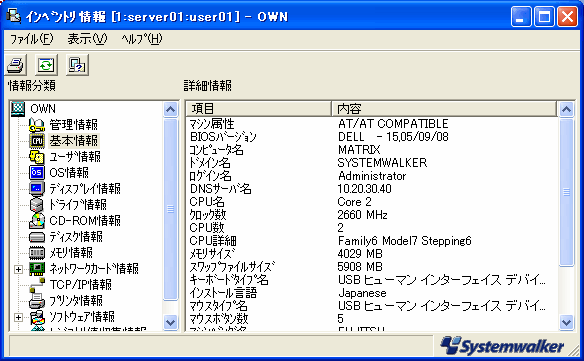Click the 項目 column header

[258, 109]
